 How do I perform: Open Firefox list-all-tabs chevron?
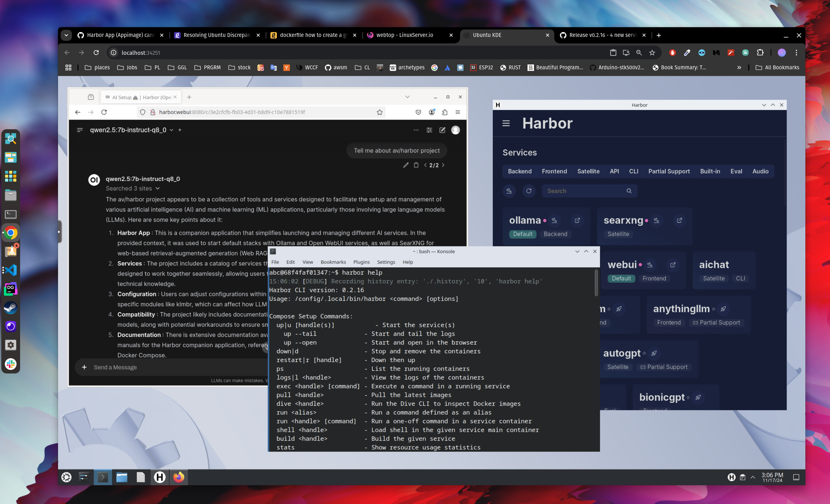click(x=407, y=97)
